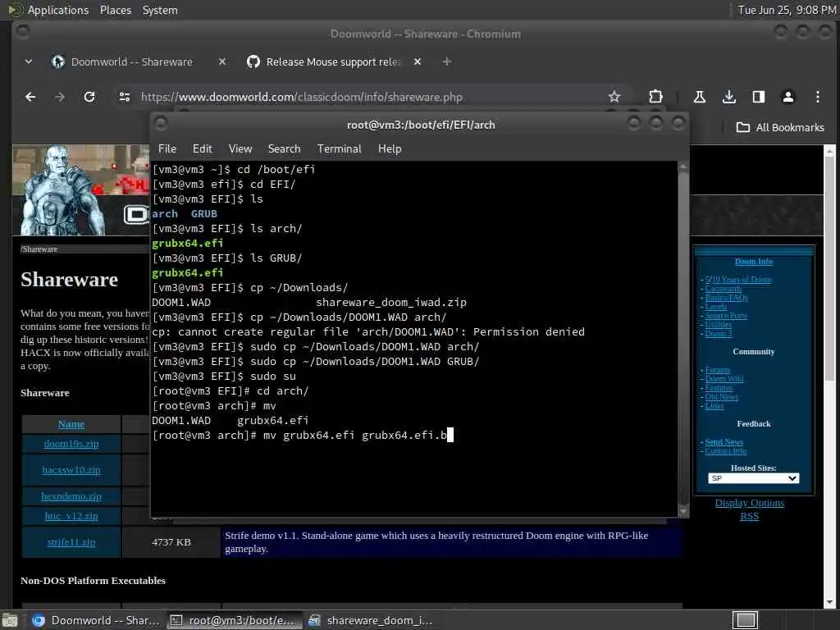Viewport: 840px width, 630px height.
Task: Click terminal scrollbar up arrow
Action: point(683,167)
